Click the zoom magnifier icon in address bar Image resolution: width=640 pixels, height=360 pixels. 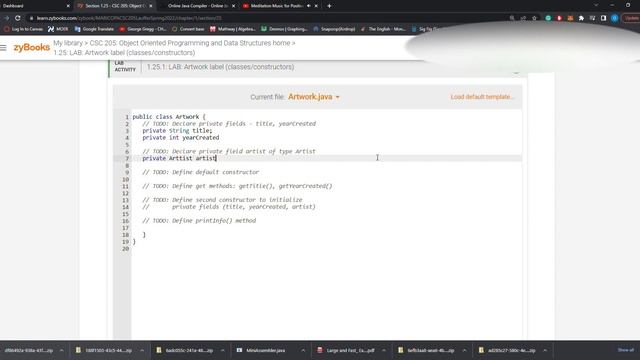(512, 18)
